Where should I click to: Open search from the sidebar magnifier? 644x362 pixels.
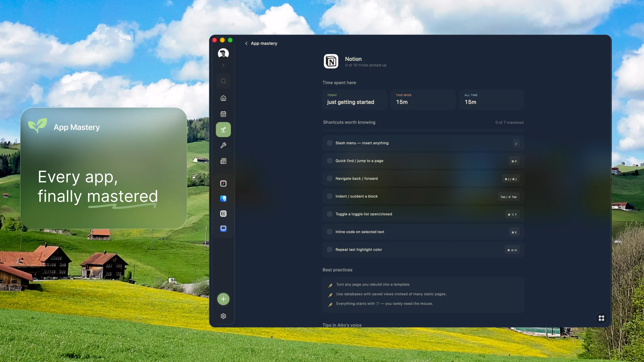(223, 81)
